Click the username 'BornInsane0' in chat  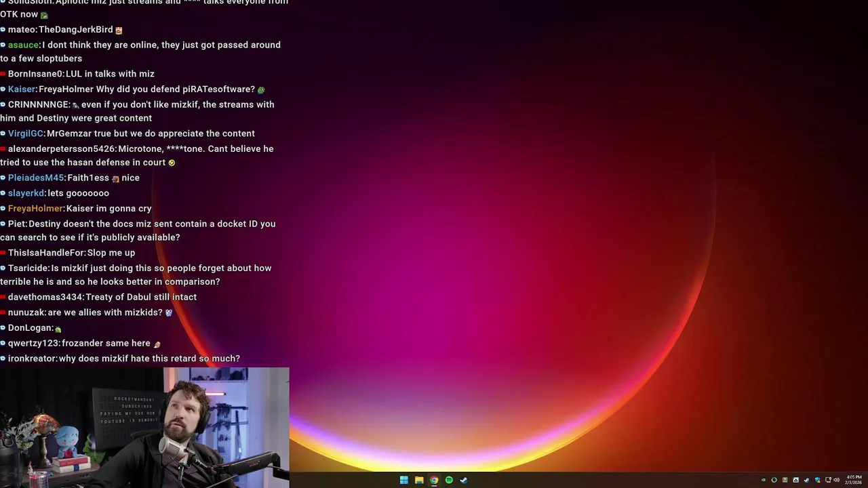pyautogui.click(x=35, y=74)
